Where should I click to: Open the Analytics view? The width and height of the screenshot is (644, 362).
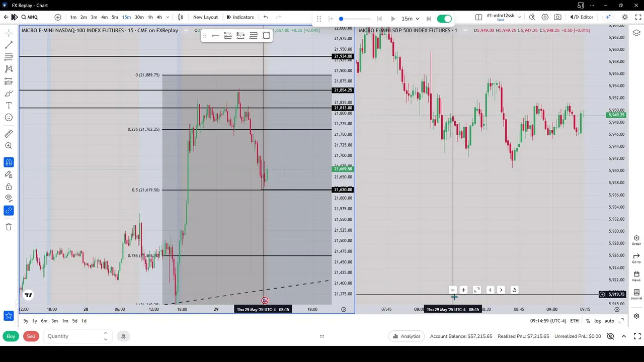click(x=407, y=336)
